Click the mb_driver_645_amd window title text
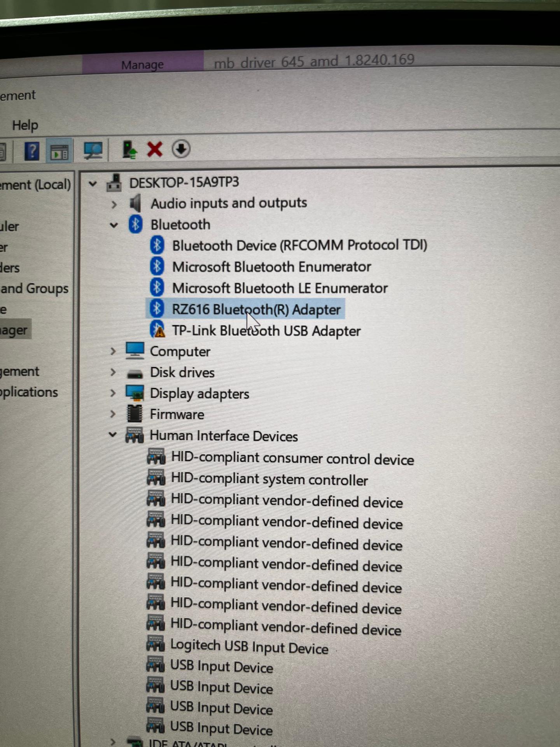560x747 pixels. 314,61
